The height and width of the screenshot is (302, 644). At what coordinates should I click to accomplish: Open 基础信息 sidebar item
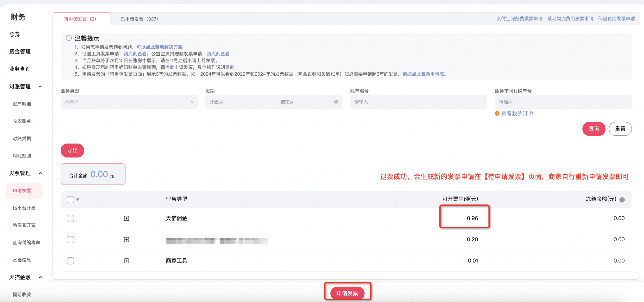click(x=22, y=260)
